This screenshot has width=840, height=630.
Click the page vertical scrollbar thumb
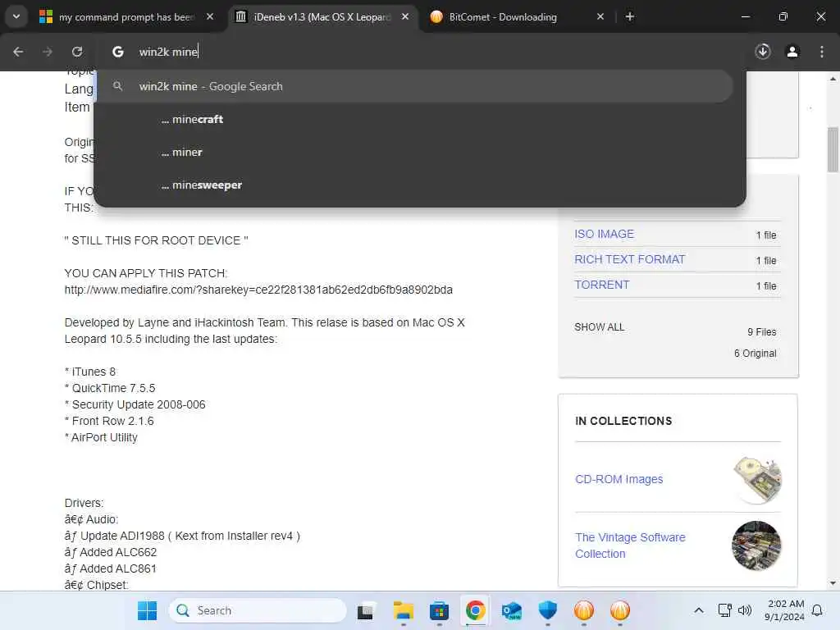[x=833, y=149]
